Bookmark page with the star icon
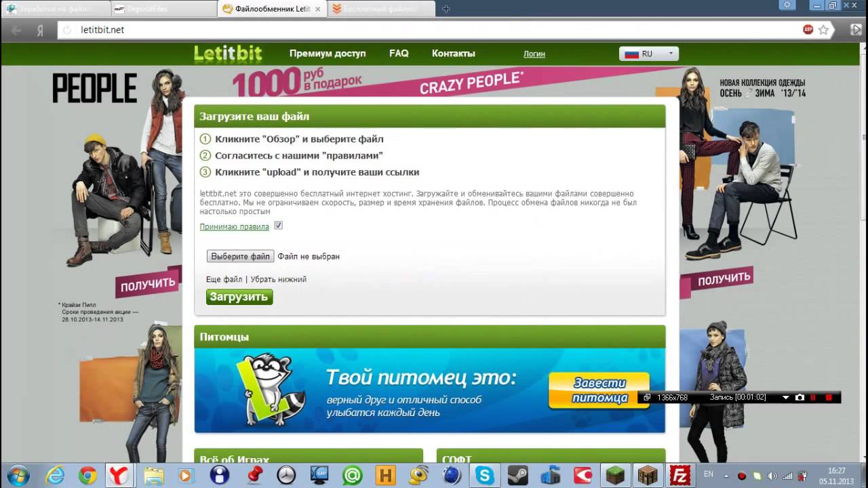The height and width of the screenshot is (488, 868). (x=823, y=30)
